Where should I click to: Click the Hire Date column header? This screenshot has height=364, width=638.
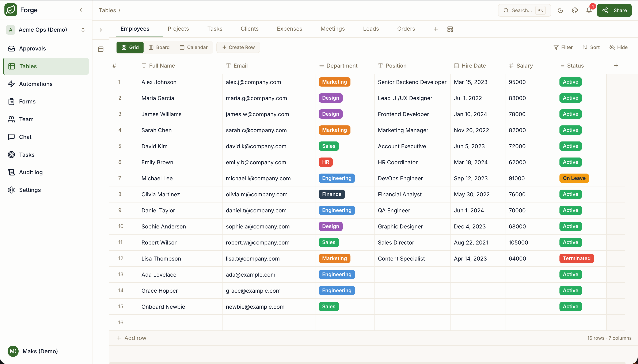[478, 65]
